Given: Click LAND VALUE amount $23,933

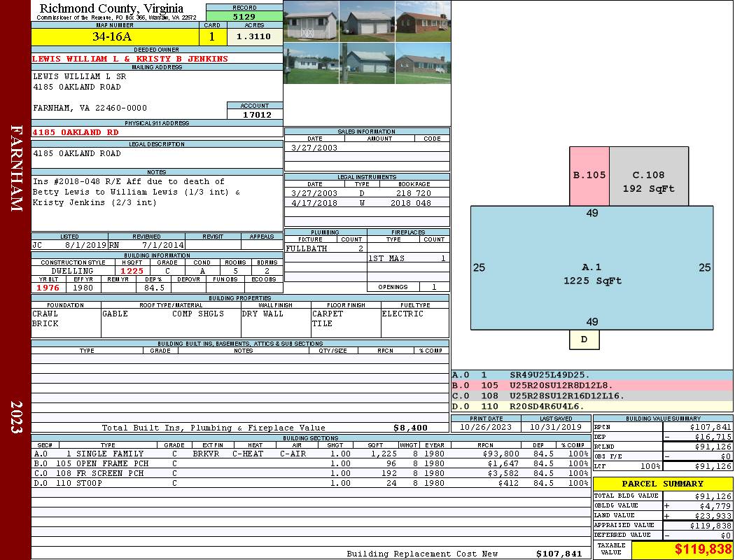Looking at the screenshot, I should point(713,516).
